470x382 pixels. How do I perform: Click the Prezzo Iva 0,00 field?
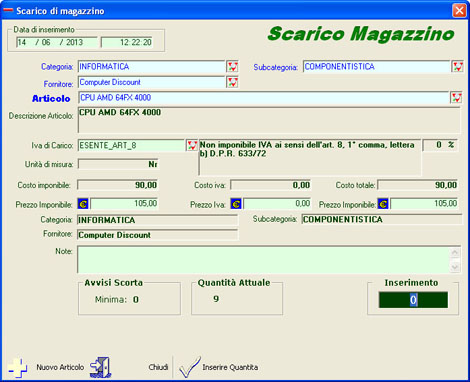coord(277,204)
